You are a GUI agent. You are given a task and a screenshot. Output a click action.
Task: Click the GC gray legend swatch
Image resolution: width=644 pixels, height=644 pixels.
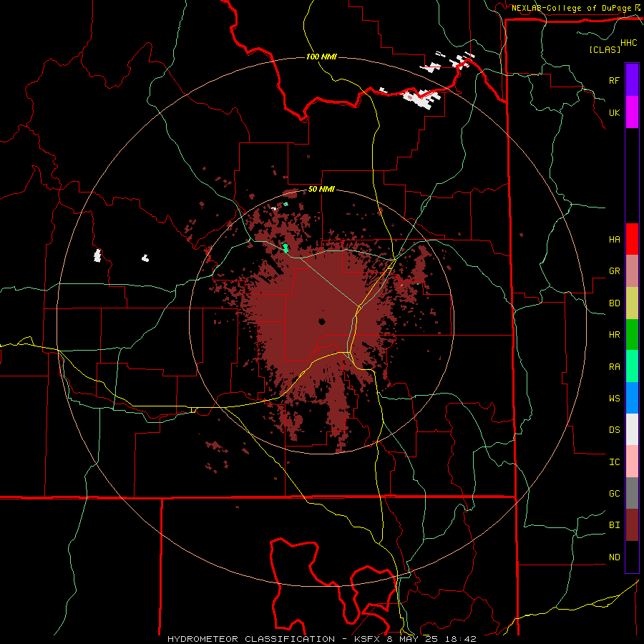point(632,493)
